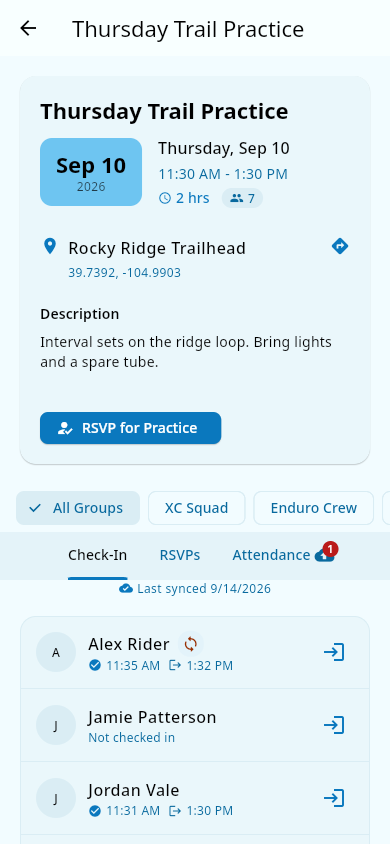Image resolution: width=390 pixels, height=844 pixels.
Task: Select the XC Squad filter chip
Action: tap(196, 508)
